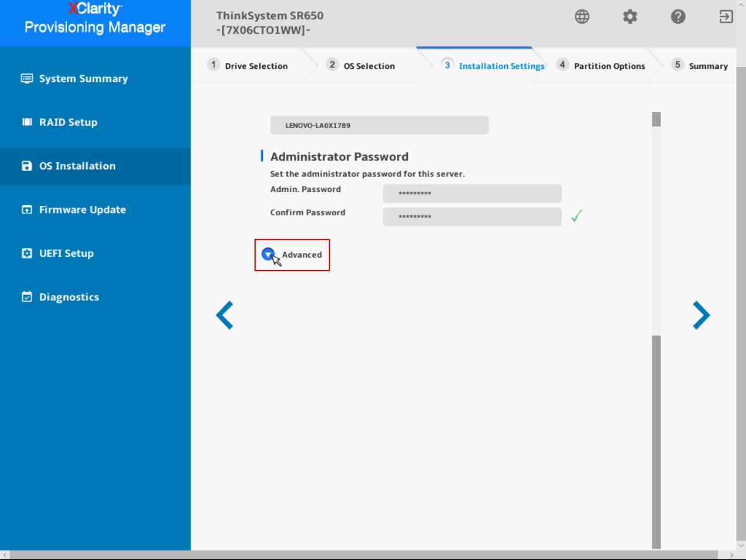Image resolution: width=746 pixels, height=560 pixels.
Task: Click the vertical scrollbar thumb in settings pane
Action: [x=656, y=442]
